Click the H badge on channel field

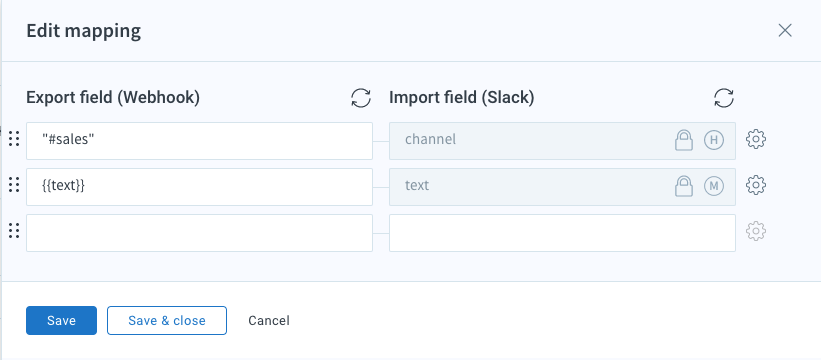(x=714, y=140)
